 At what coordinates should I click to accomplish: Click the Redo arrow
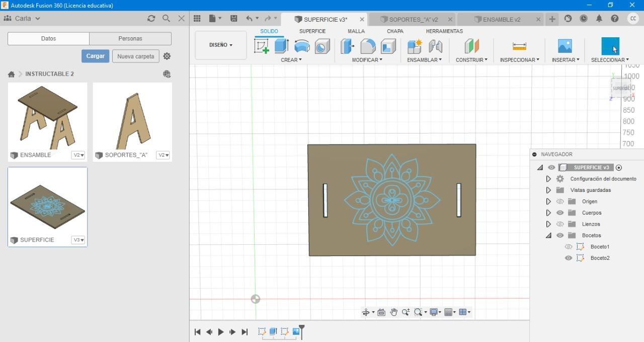coord(268,18)
